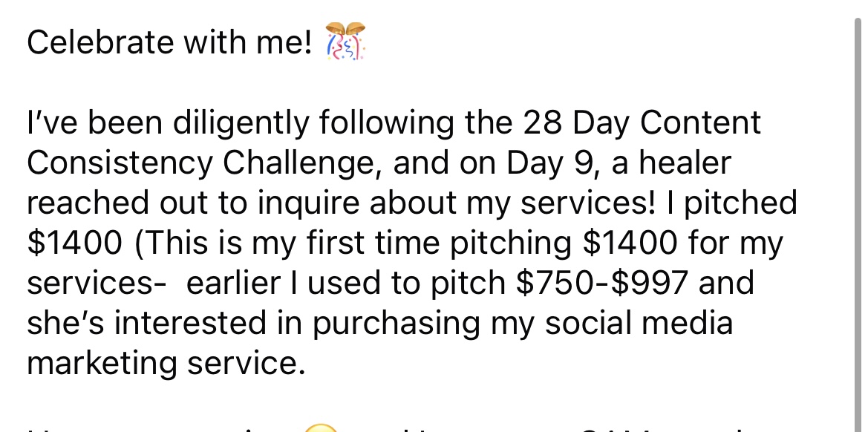Click the word 'interested'
The height and width of the screenshot is (432, 868).
point(190,322)
